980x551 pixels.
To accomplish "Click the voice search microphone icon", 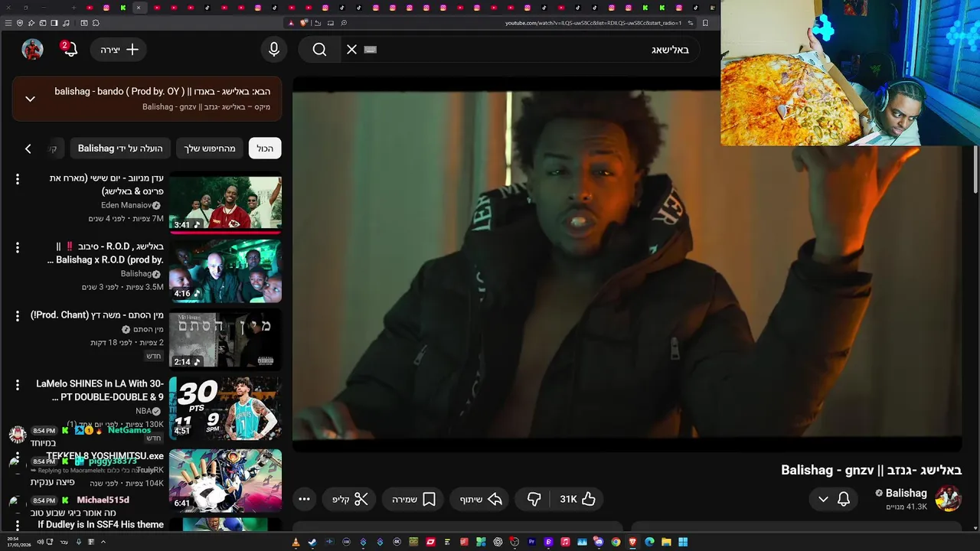I will [x=274, y=50].
